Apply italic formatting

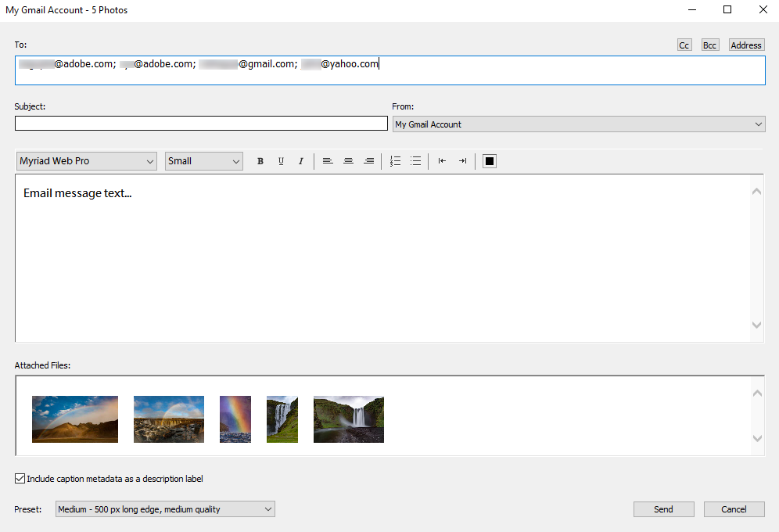[301, 161]
